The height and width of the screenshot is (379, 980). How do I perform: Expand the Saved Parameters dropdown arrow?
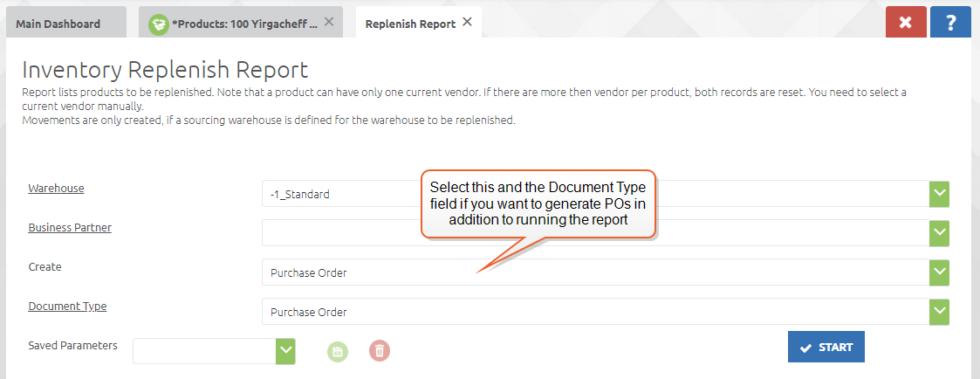(x=285, y=351)
